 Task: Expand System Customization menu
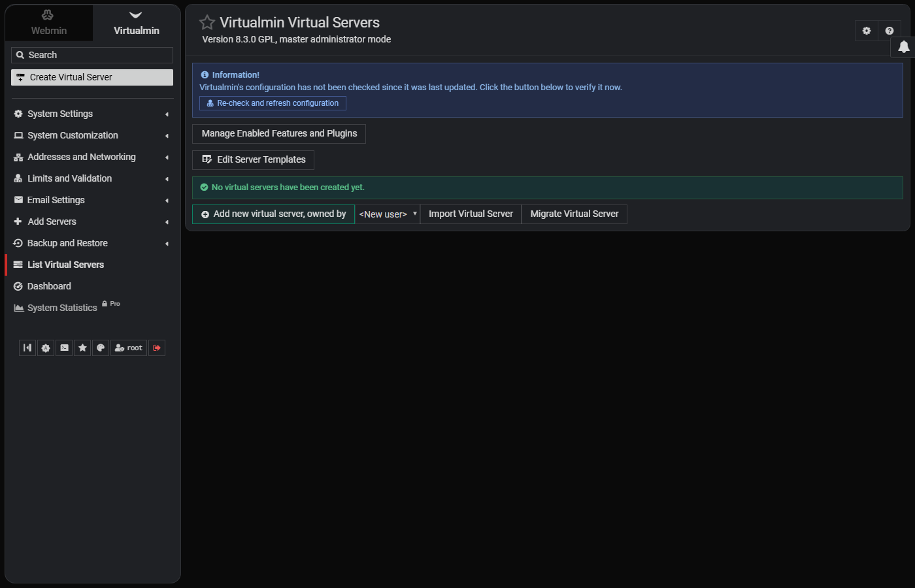pos(92,135)
